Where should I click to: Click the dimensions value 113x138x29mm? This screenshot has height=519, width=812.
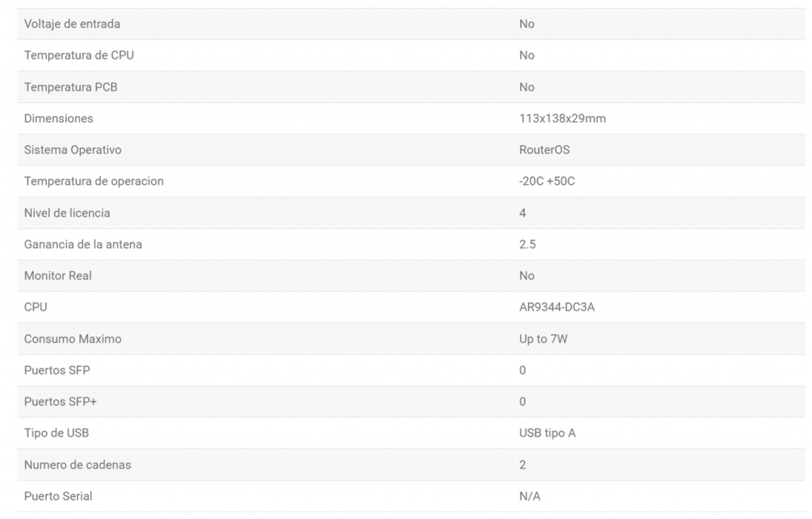pyautogui.click(x=562, y=118)
